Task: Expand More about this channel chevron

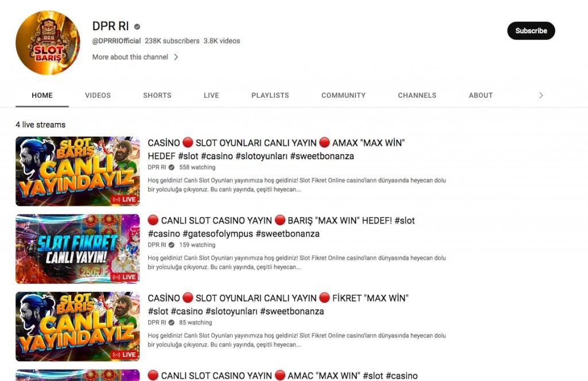Action: point(176,57)
